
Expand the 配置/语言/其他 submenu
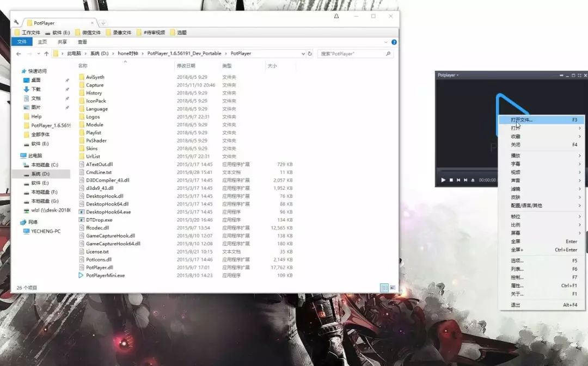click(x=542, y=205)
